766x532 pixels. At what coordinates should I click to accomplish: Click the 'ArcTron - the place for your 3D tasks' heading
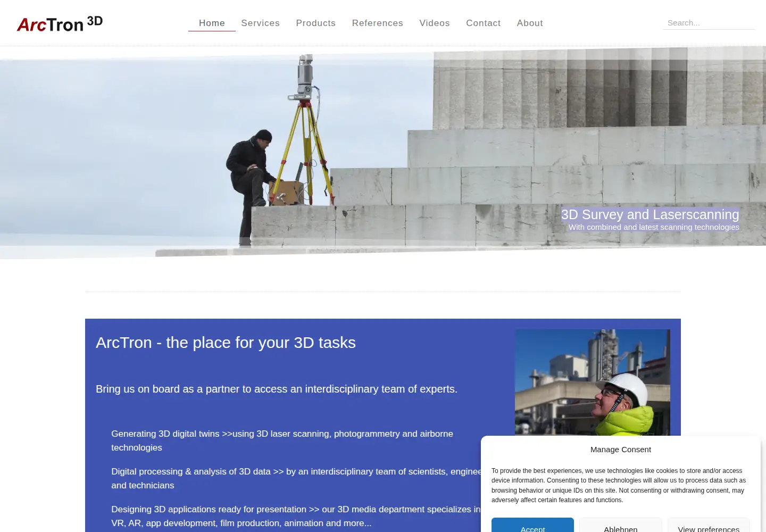click(226, 343)
